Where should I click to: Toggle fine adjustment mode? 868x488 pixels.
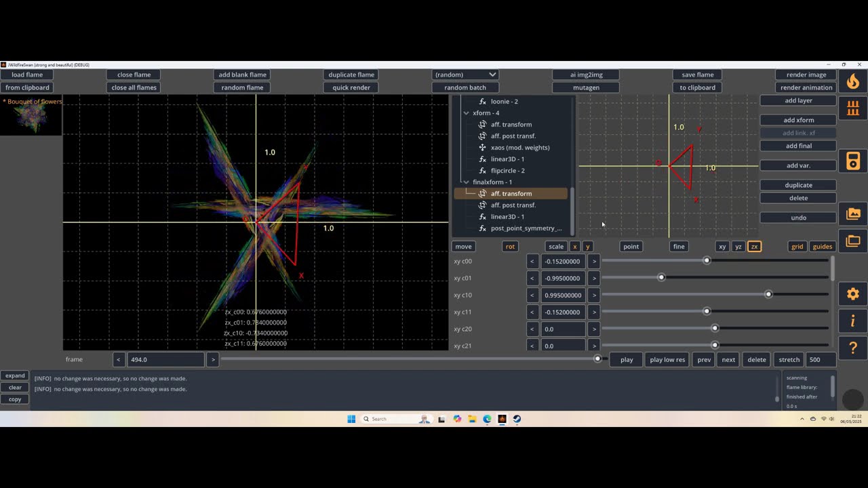[x=679, y=247]
